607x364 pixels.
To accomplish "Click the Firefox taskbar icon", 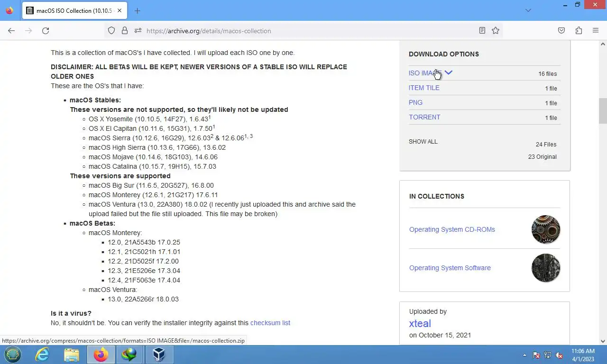I will (101, 355).
